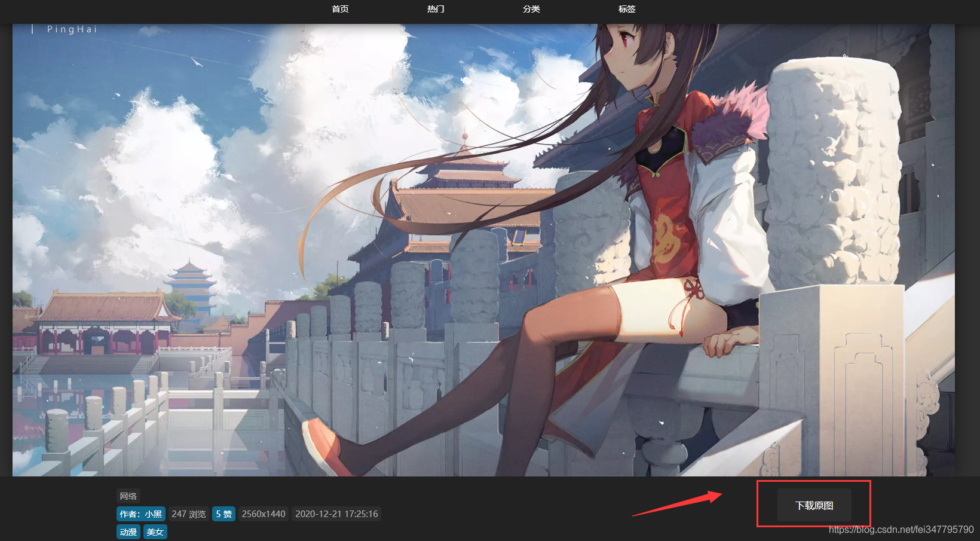Filter by the 美女 tag
This screenshot has width=980, height=541.
click(x=155, y=532)
